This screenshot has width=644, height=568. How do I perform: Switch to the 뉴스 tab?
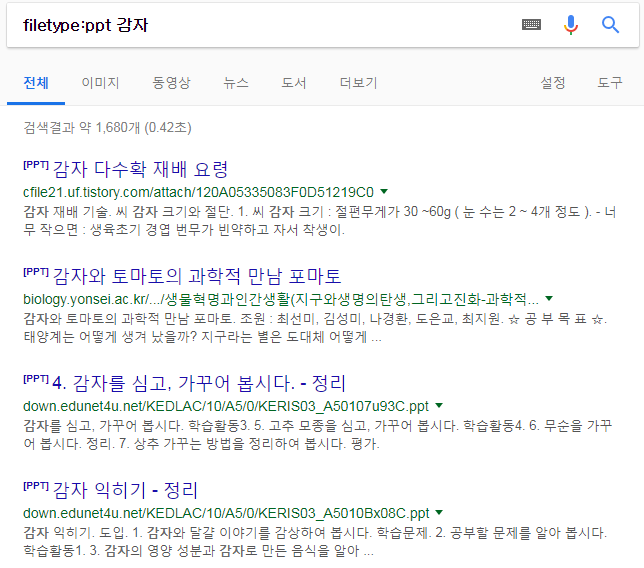tap(236, 83)
